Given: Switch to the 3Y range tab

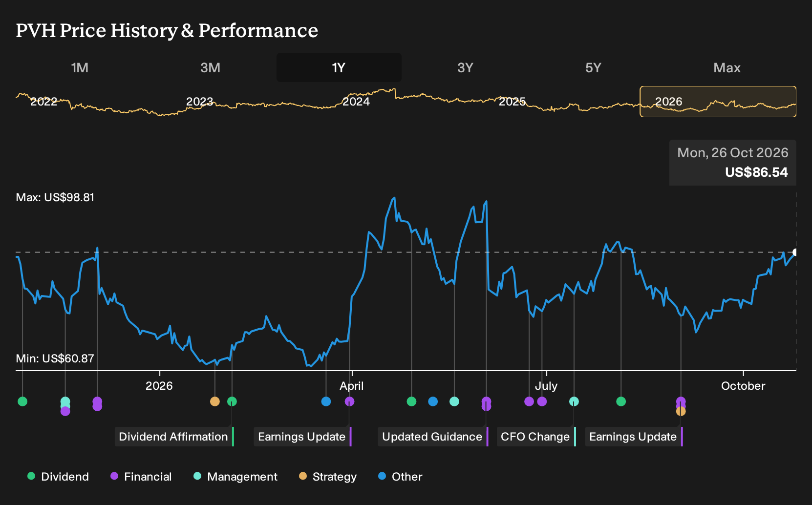Looking at the screenshot, I should [465, 67].
